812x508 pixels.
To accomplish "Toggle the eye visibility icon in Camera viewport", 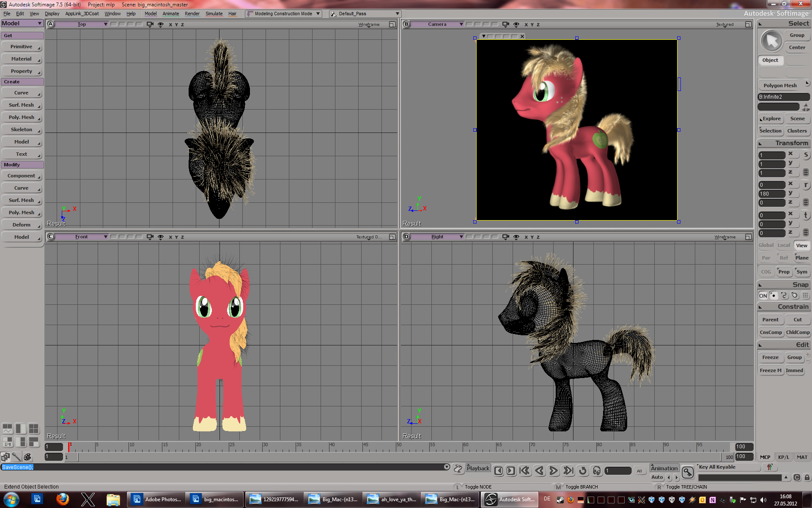I will tap(516, 24).
